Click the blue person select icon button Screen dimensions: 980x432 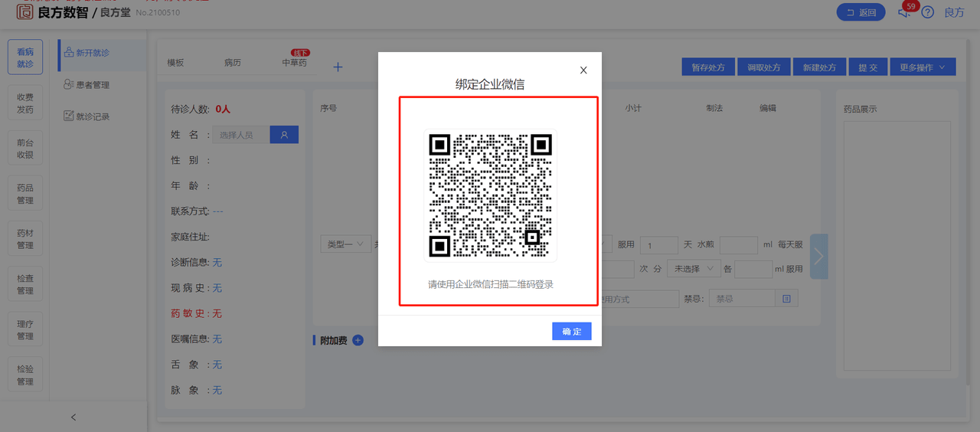(x=284, y=135)
